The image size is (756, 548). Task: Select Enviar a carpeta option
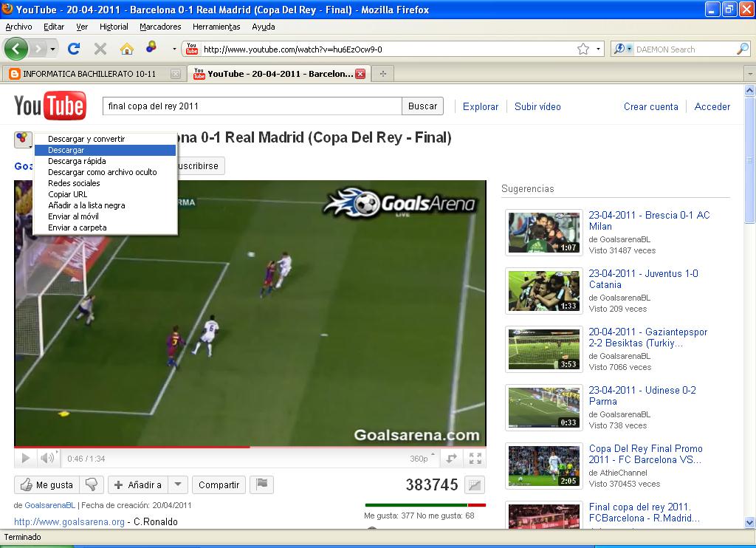[x=105, y=227]
